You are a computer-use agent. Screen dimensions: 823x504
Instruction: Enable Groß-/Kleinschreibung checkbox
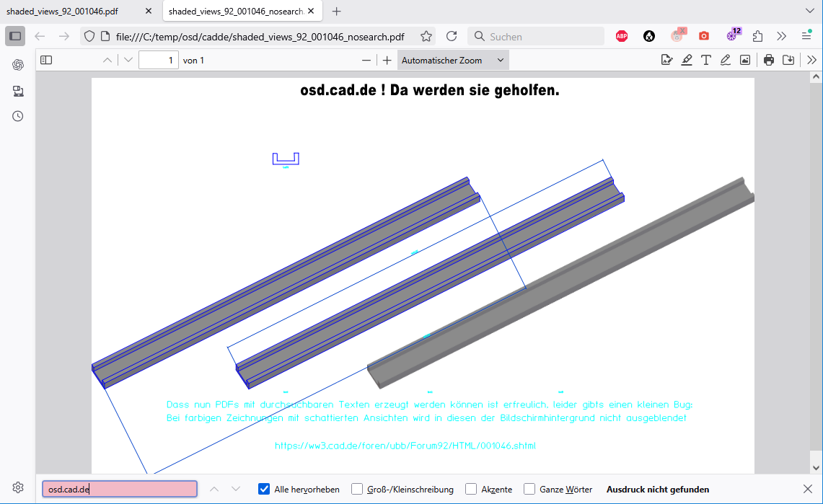tap(357, 490)
